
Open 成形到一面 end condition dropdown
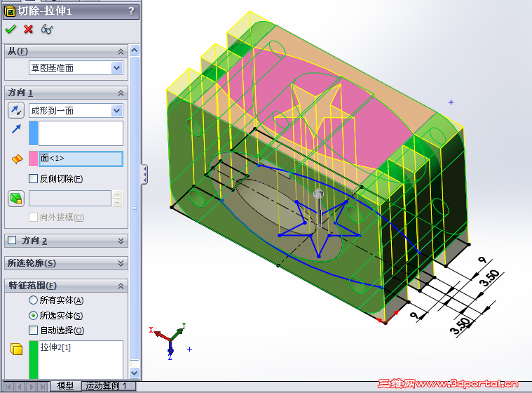coord(117,110)
